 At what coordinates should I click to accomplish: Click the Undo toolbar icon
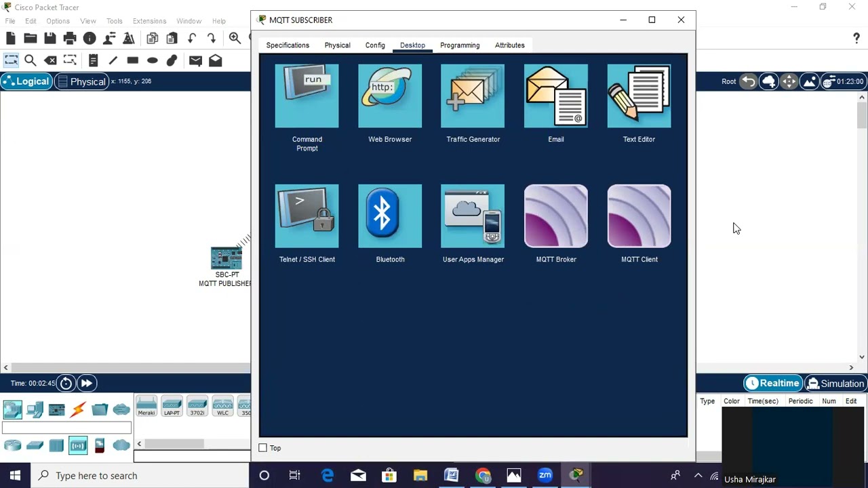[192, 39]
